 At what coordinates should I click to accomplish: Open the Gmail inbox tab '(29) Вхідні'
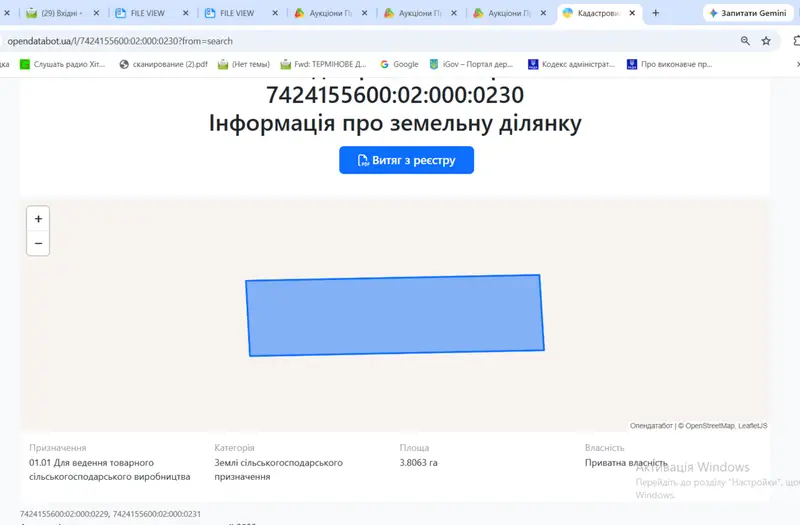click(62, 13)
